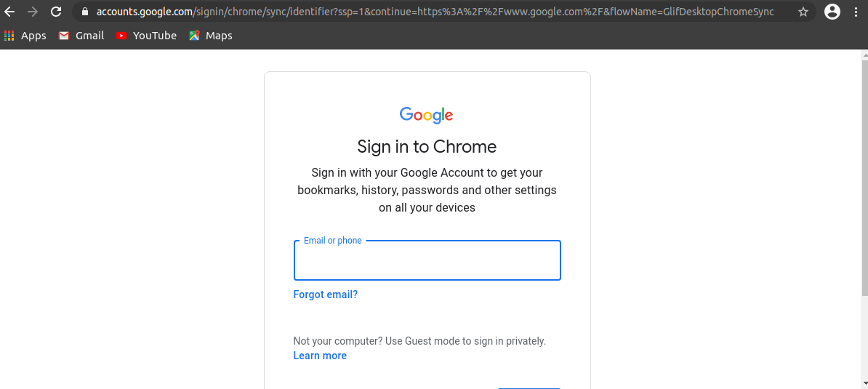Open Chrome's three-dot menu
Image resolution: width=868 pixels, height=389 pixels.
pyautogui.click(x=856, y=12)
